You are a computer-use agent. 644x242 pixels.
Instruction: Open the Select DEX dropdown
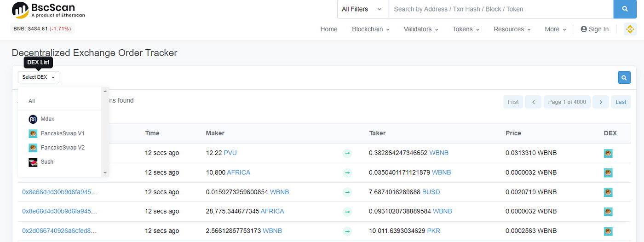(x=39, y=77)
